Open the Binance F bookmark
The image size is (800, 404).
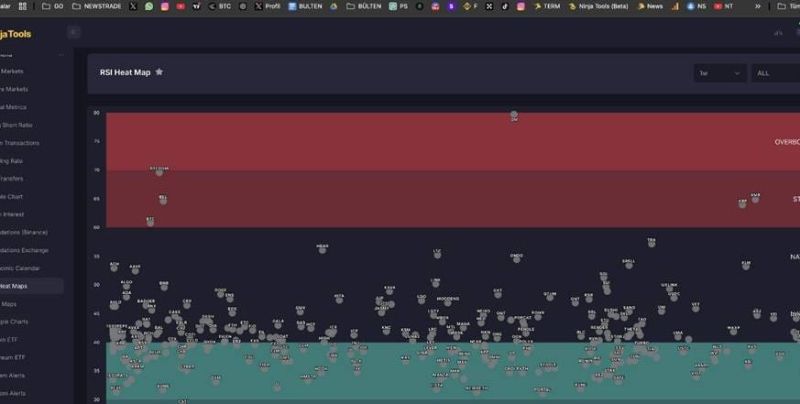(x=470, y=6)
